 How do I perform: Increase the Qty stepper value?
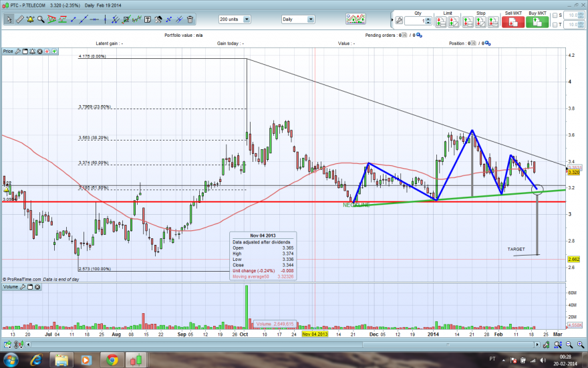tap(428, 19)
